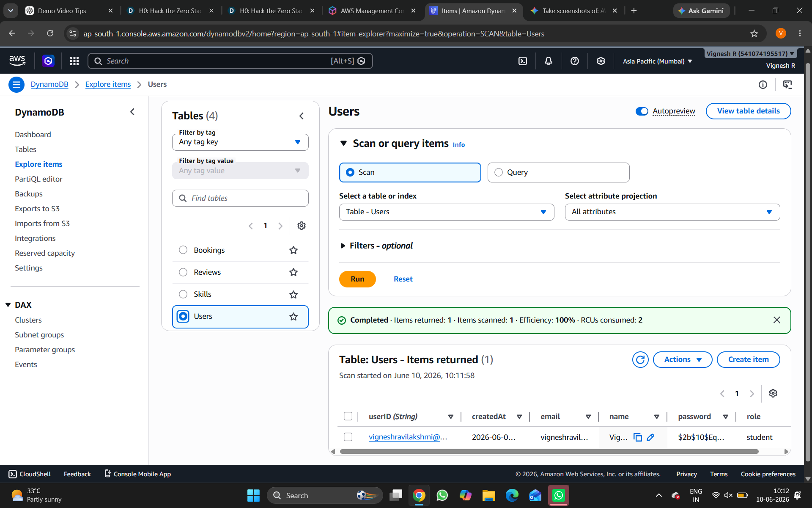Favorite the Users table star

tap(294, 316)
